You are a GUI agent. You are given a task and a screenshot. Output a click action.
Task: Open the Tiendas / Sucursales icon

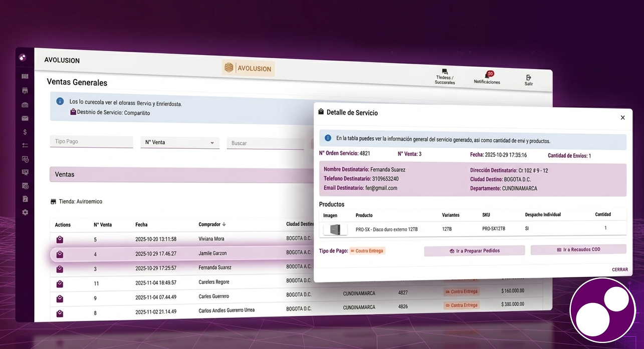point(445,72)
